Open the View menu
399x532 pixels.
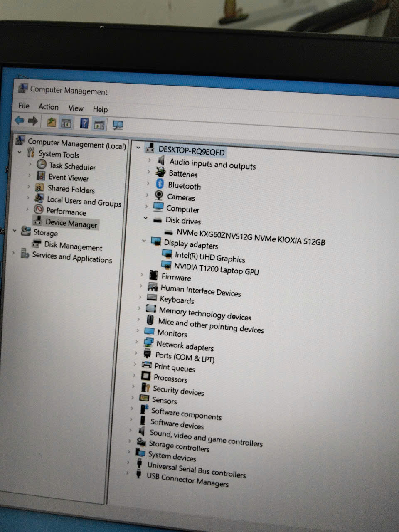coord(76,108)
